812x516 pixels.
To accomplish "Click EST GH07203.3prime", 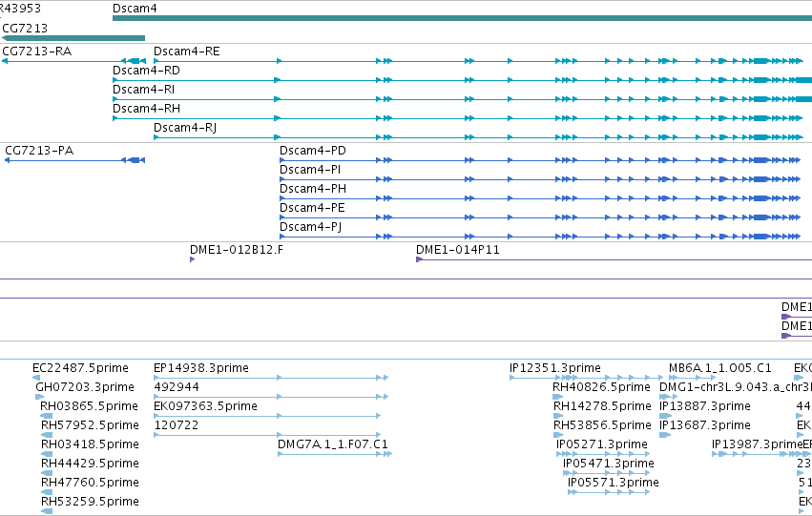I will pos(85,387).
